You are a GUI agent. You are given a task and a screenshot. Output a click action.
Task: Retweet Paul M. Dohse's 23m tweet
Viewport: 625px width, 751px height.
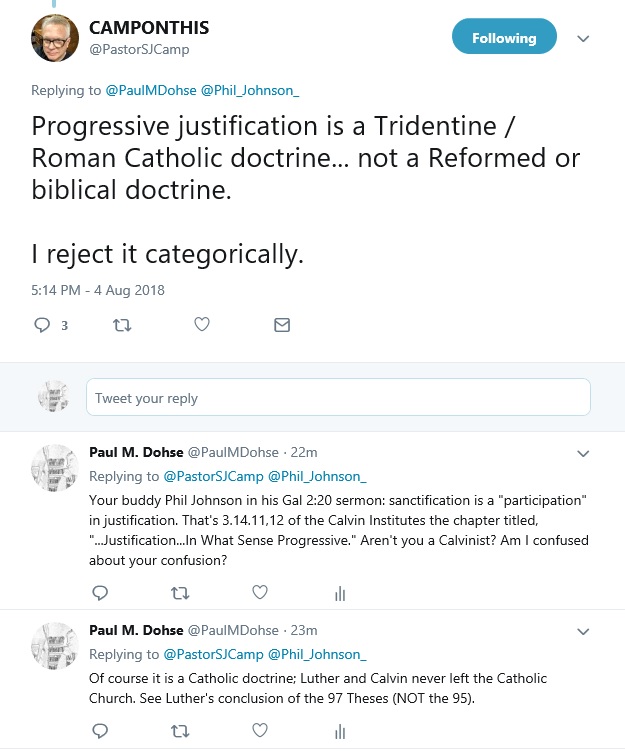click(x=180, y=732)
